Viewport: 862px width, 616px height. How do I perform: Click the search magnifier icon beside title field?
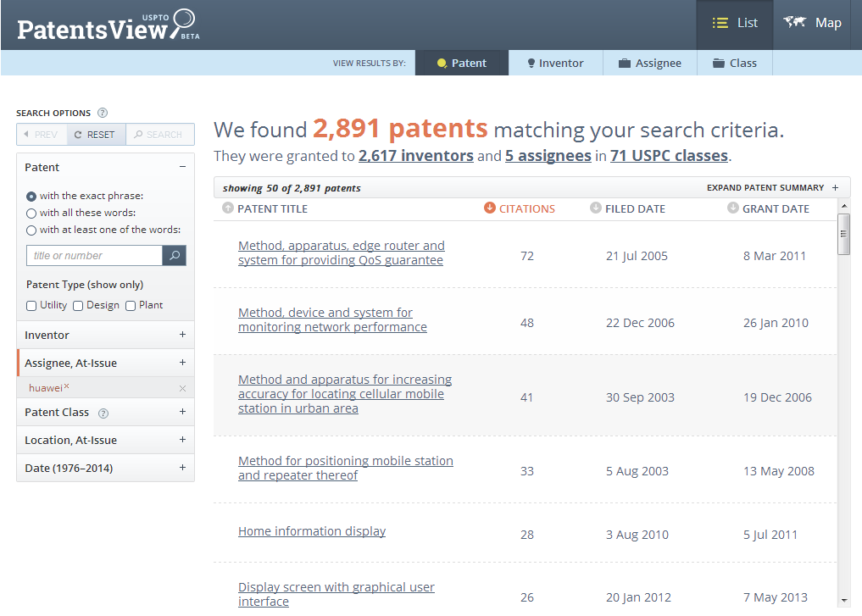pos(174,256)
